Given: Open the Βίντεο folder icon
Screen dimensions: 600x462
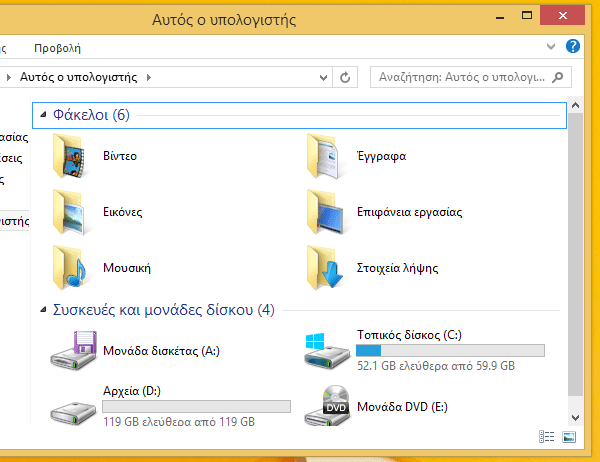Looking at the screenshot, I should pos(71,156).
